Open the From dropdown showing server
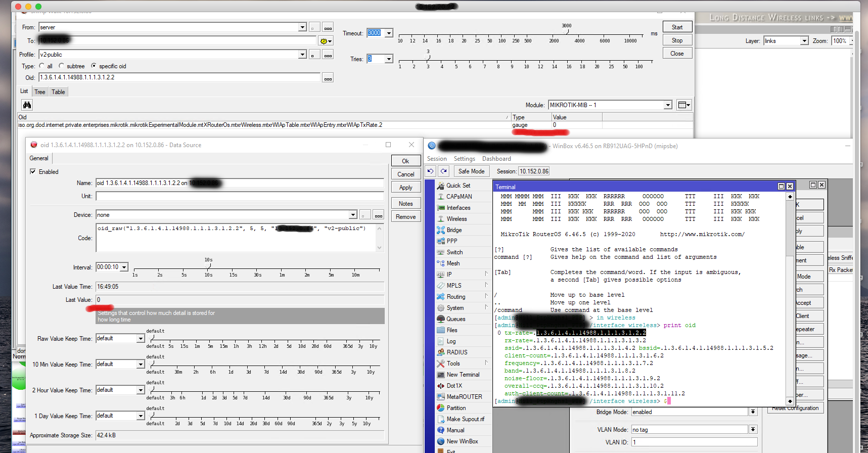Screen dimensions: 868x453 (x=302, y=27)
